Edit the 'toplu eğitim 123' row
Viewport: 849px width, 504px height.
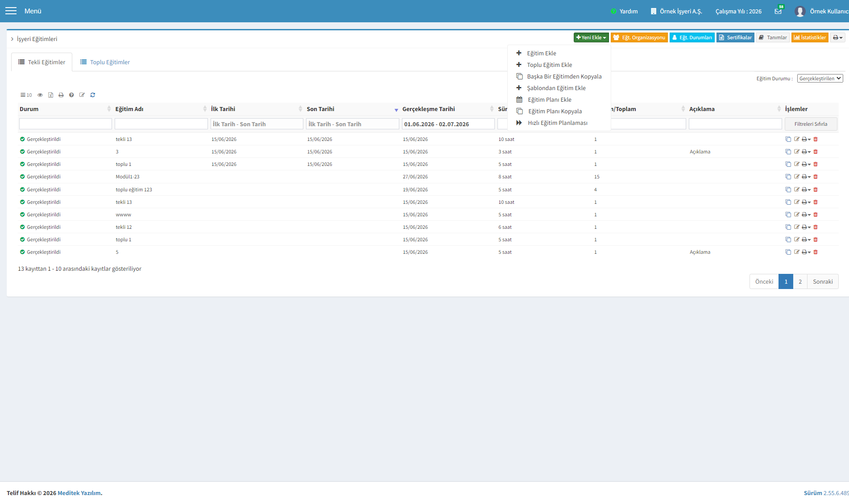click(797, 190)
